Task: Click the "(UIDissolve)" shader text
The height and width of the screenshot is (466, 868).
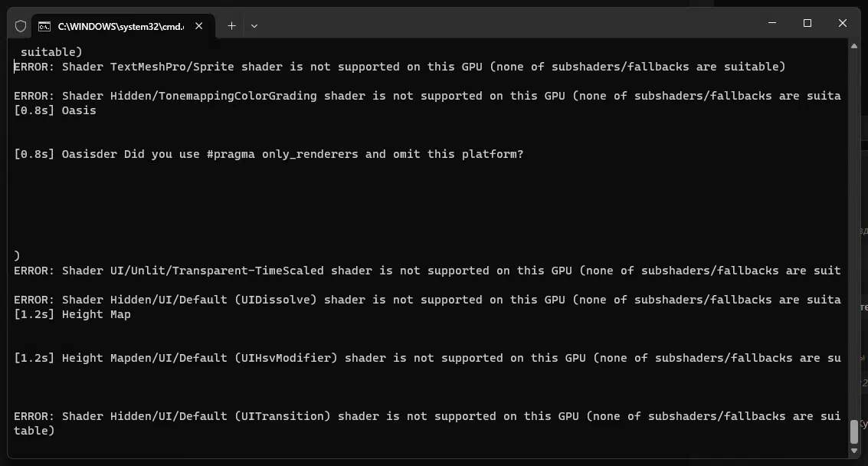Action: [276, 300]
